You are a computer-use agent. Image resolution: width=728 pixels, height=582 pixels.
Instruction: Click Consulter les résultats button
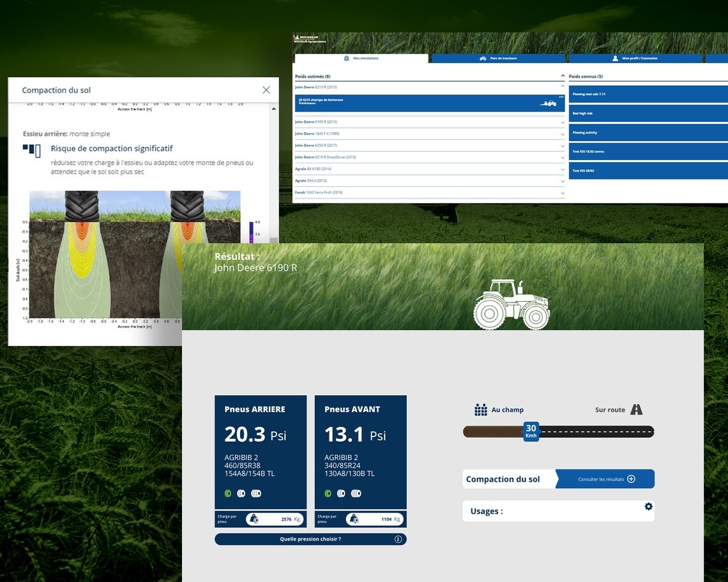pos(605,479)
